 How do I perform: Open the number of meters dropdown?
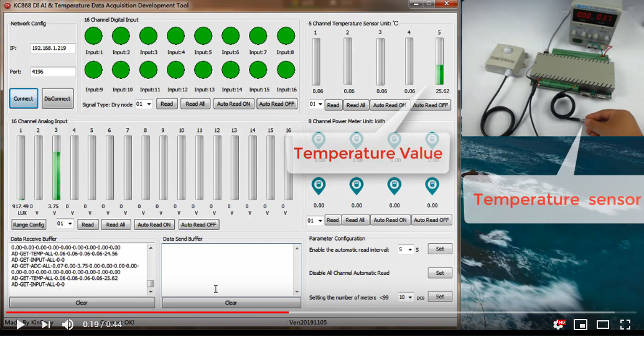405,297
